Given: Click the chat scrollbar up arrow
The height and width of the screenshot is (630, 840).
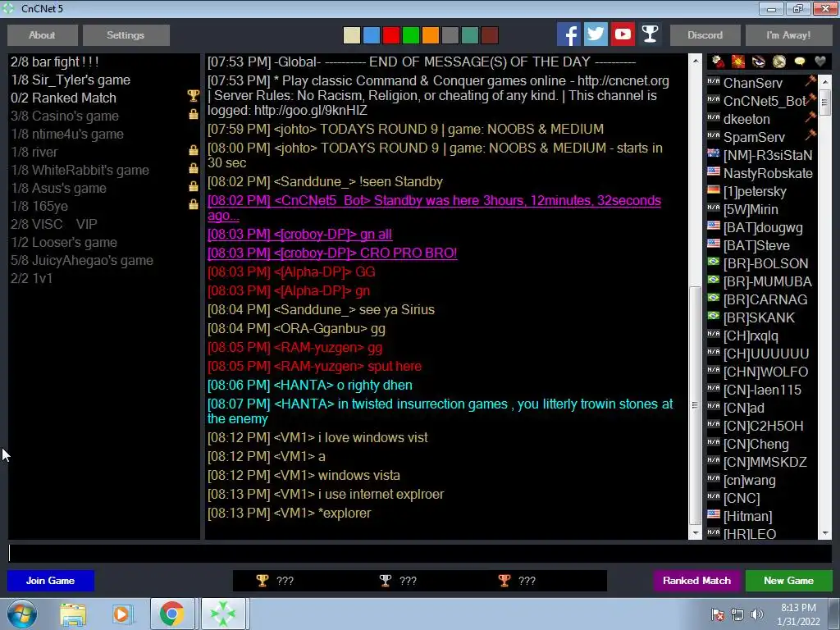Looking at the screenshot, I should 696,60.
